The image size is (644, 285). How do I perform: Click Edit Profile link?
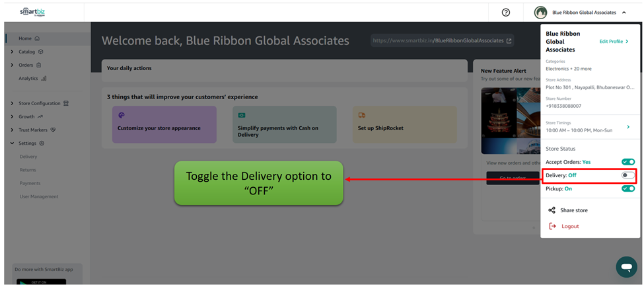coord(614,42)
